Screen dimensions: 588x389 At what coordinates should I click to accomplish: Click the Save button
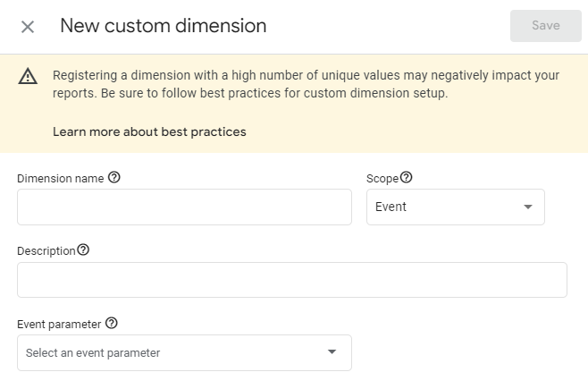point(546,26)
